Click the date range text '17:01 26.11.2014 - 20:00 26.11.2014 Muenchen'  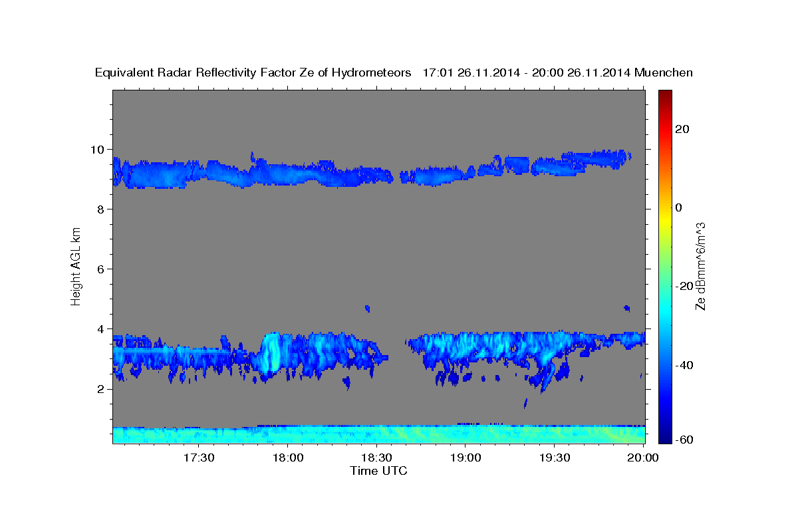558,73
